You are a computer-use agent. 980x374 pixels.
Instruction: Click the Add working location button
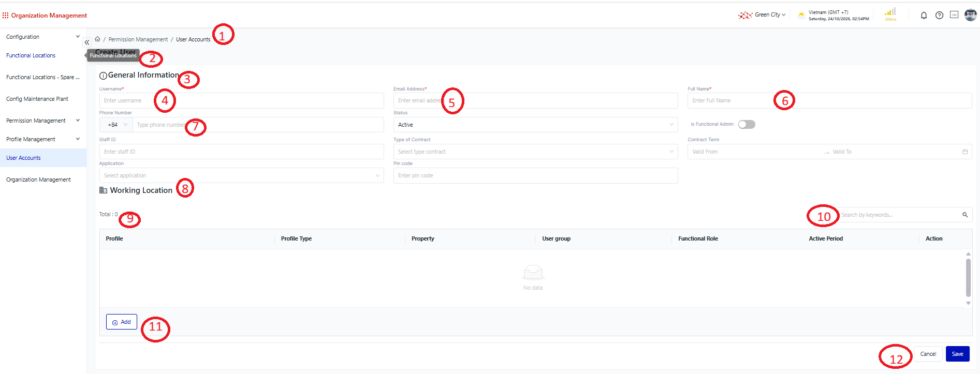point(122,322)
